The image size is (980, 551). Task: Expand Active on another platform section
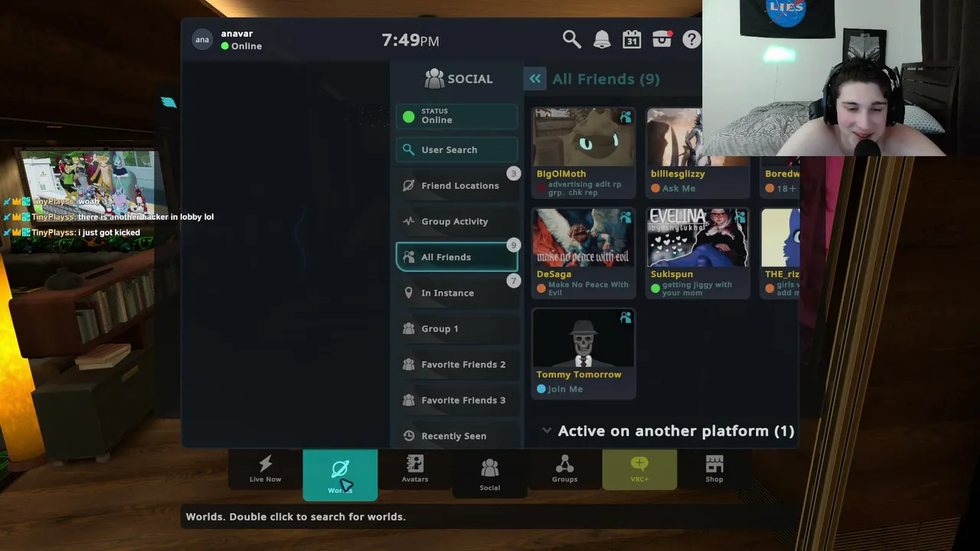[668, 431]
